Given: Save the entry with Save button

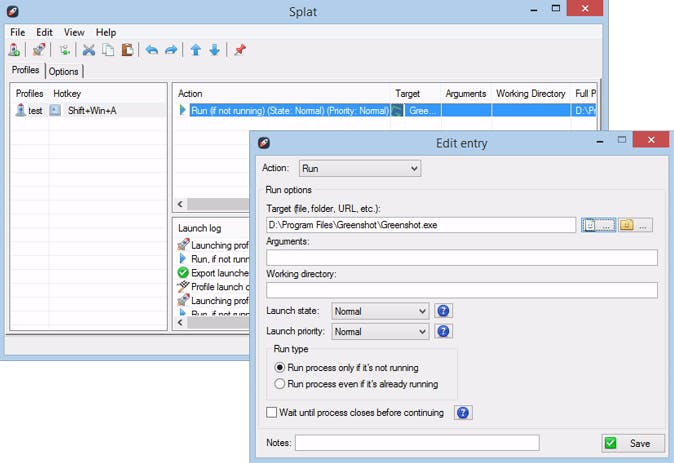Looking at the screenshot, I should (633, 443).
